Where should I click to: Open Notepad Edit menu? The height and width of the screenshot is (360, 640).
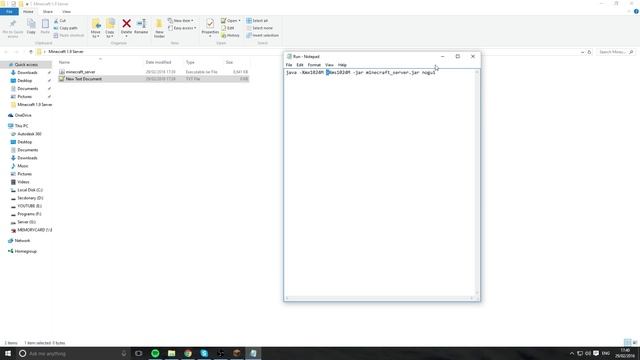tap(300, 65)
